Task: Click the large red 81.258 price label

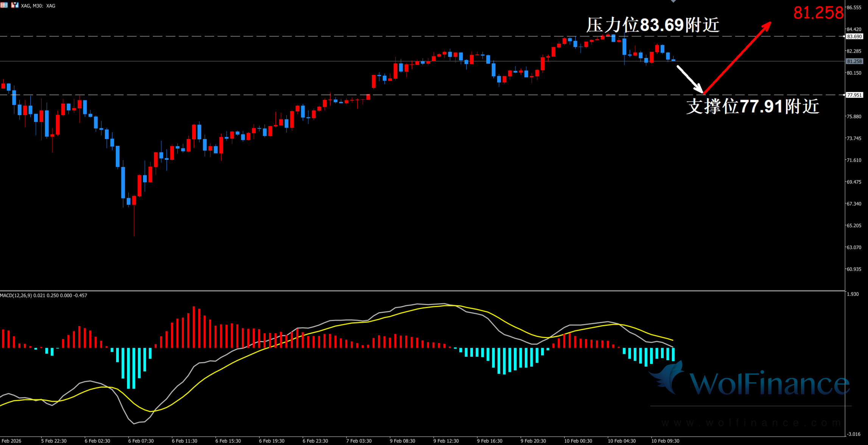Action: pyautogui.click(x=818, y=13)
